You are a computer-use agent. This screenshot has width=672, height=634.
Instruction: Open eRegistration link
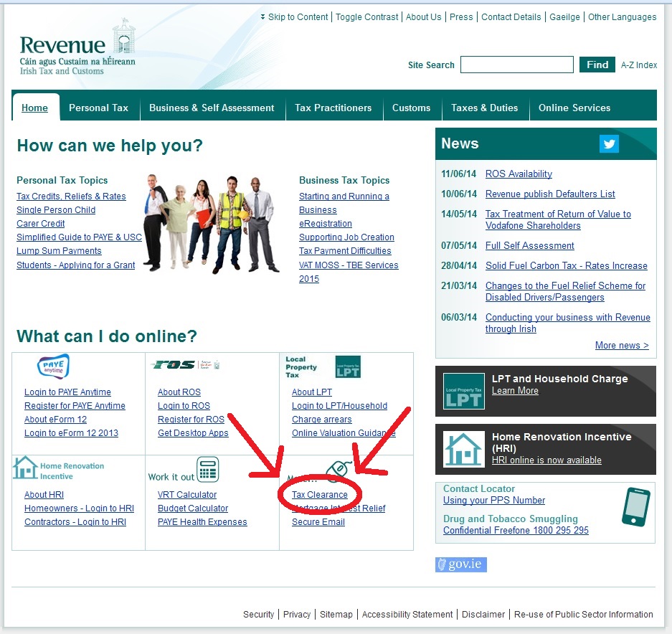pyautogui.click(x=326, y=223)
